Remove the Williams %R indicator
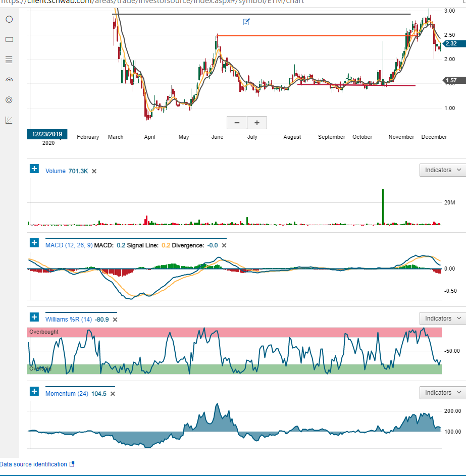 coord(115,320)
